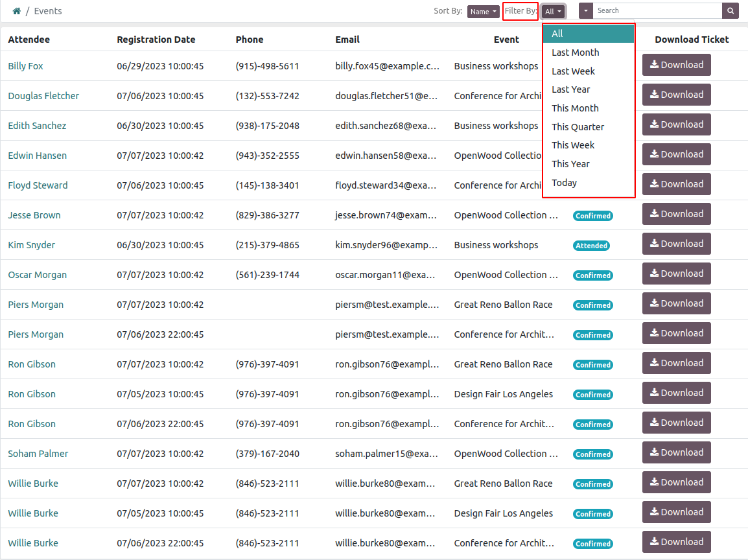Viewport: 748px width, 560px height.
Task: Click the Attendee column header
Action: tap(29, 40)
